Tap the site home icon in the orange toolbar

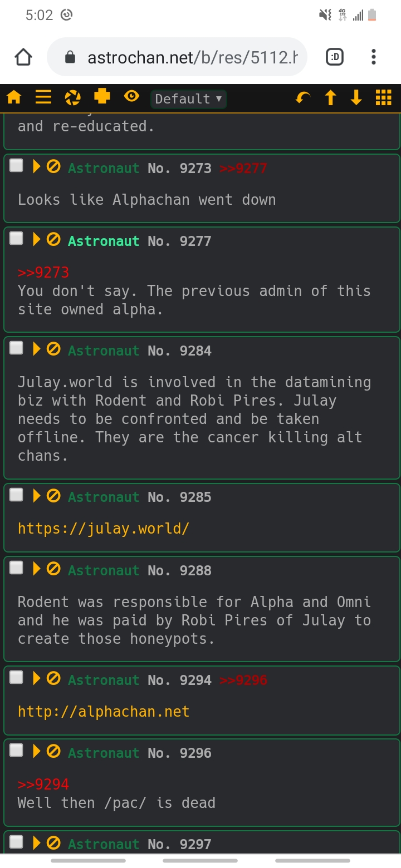(x=14, y=98)
